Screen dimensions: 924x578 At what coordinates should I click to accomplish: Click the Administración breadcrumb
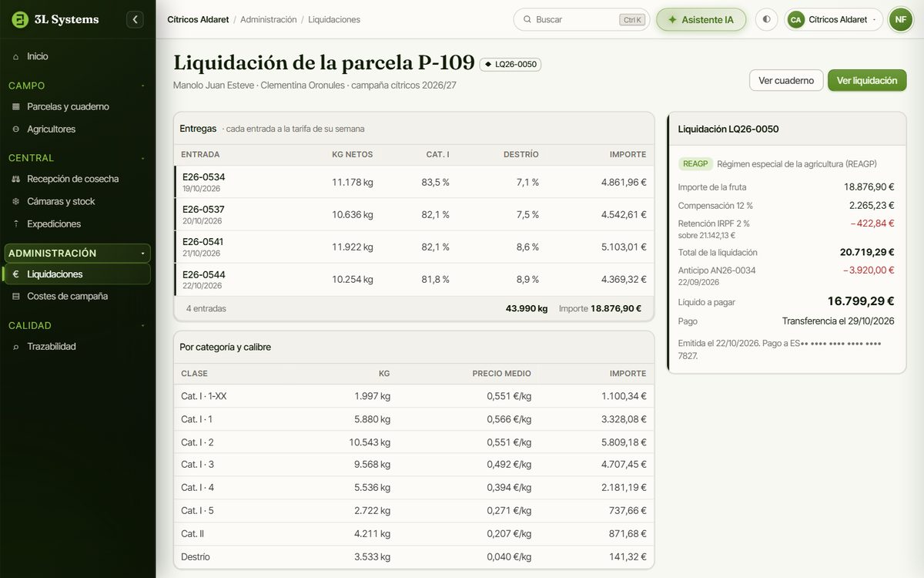[x=269, y=19]
